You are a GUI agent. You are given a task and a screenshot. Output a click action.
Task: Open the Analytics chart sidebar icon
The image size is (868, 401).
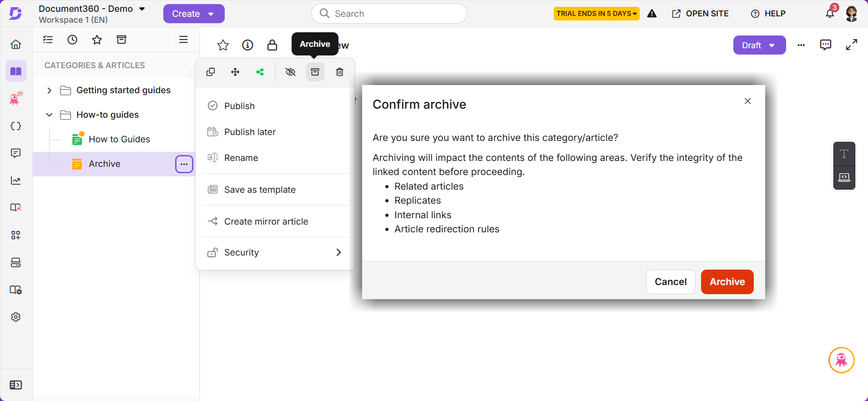tap(16, 180)
